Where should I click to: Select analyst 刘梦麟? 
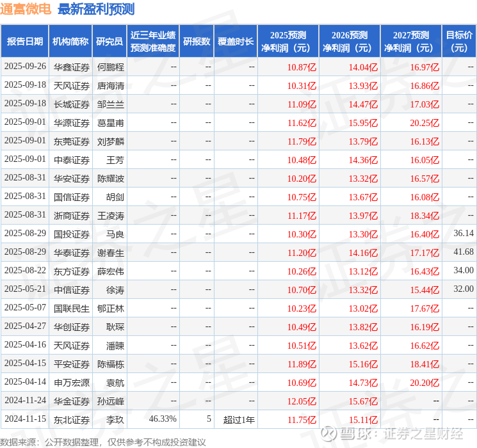[110, 141]
